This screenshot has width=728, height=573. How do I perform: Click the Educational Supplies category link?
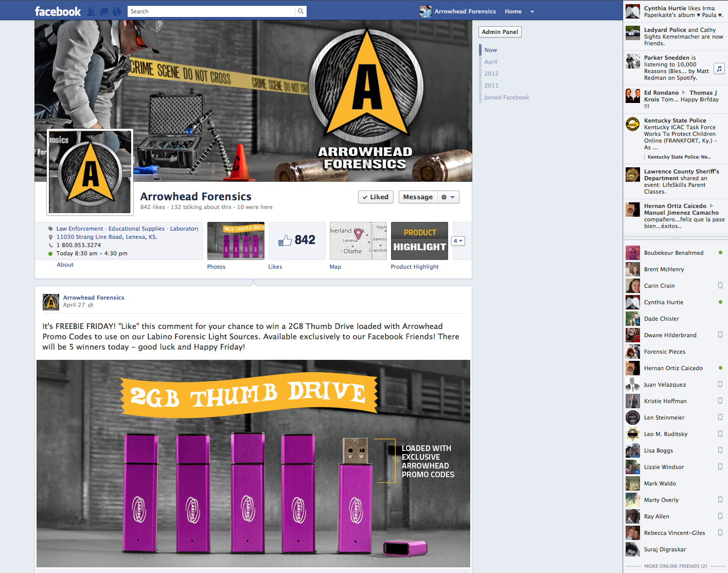(x=136, y=229)
